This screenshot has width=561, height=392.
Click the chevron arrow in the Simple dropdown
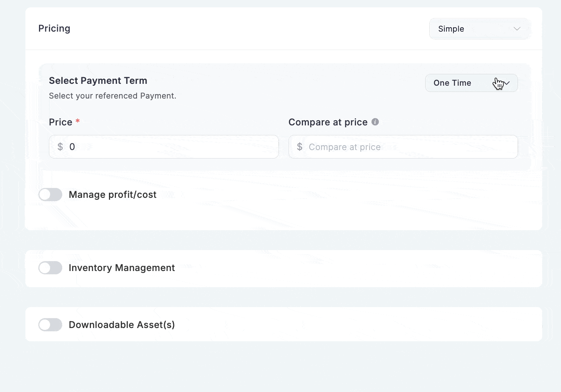tap(517, 29)
